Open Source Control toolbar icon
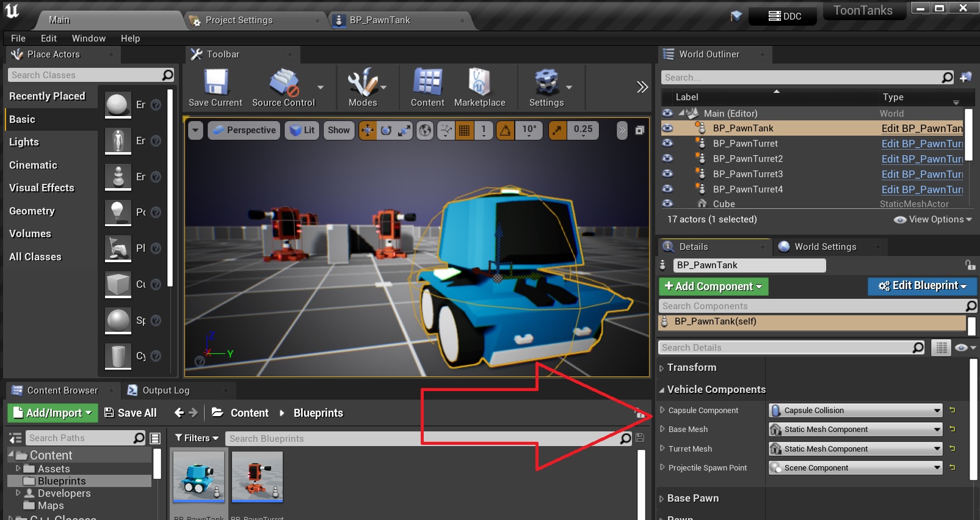This screenshot has width=980, height=520. pos(283,82)
